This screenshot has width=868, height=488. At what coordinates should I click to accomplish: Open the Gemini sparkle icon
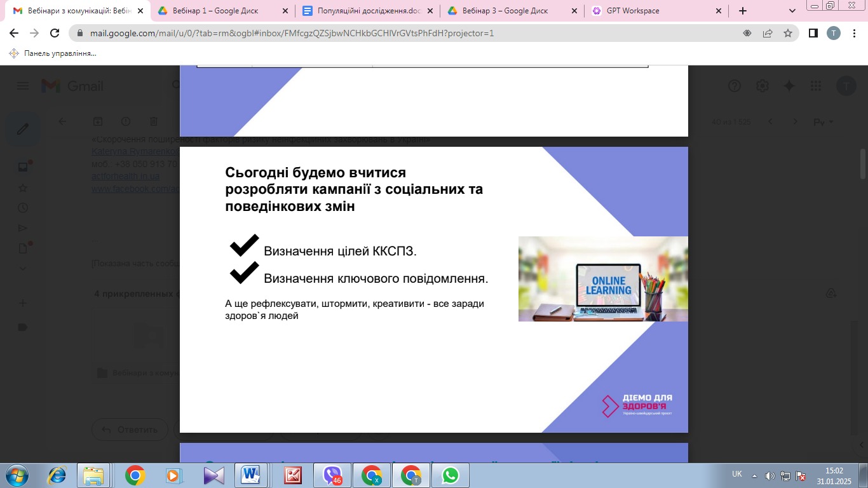point(790,86)
